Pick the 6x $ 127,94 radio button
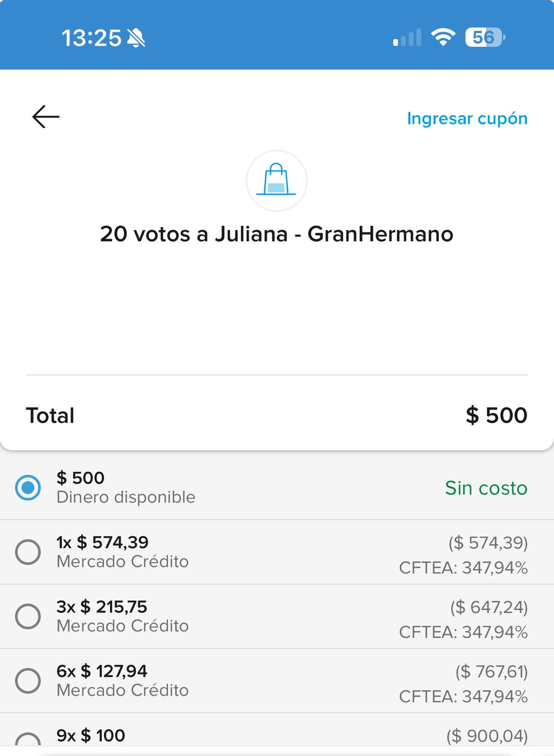 pyautogui.click(x=28, y=681)
